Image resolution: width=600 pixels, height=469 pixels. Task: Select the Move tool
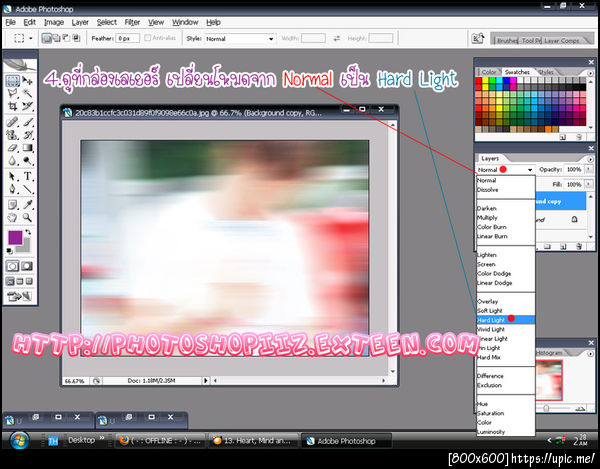pyautogui.click(x=27, y=81)
